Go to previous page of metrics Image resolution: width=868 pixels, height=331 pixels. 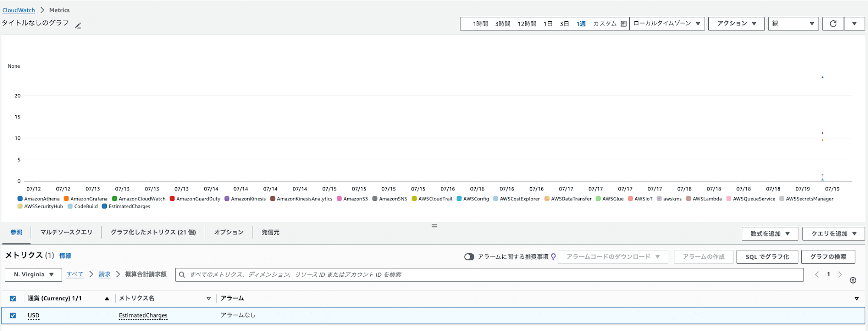point(817,275)
